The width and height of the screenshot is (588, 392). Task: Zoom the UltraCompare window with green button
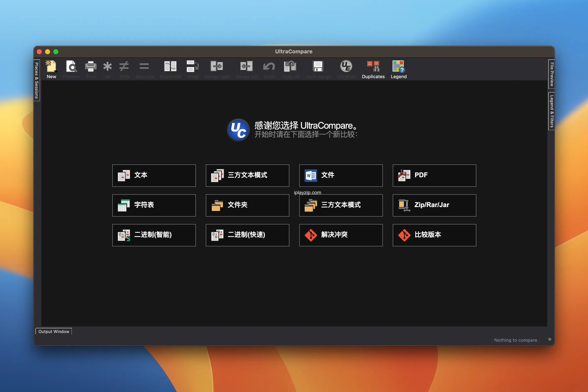[x=56, y=52]
